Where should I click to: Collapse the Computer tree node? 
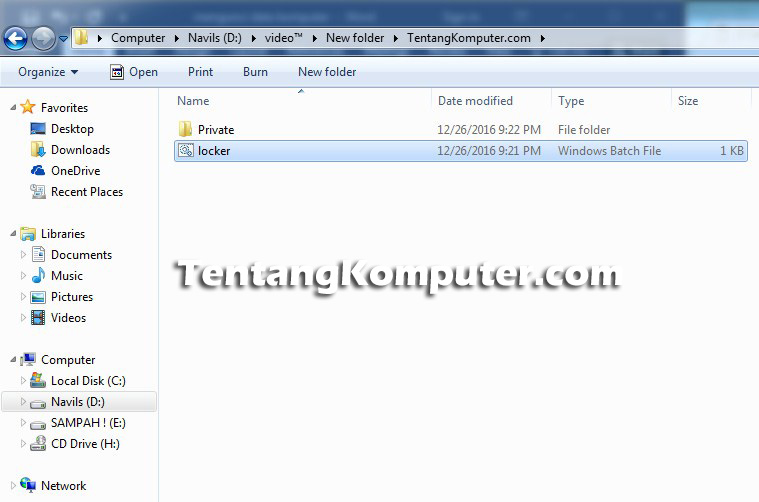point(13,360)
